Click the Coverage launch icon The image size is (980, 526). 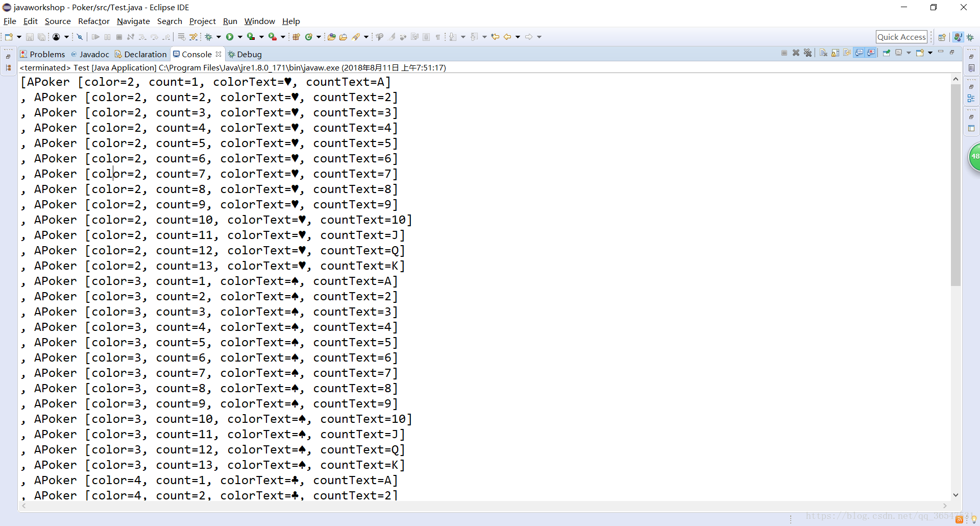coord(251,37)
